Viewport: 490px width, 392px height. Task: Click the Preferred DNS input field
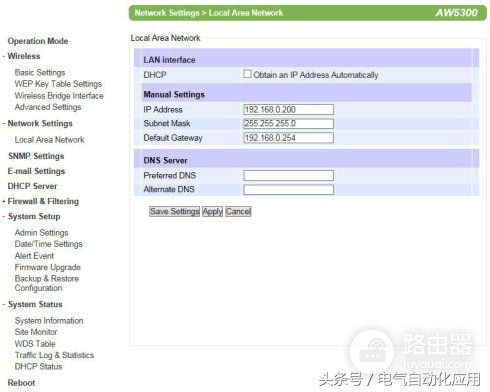(x=288, y=175)
